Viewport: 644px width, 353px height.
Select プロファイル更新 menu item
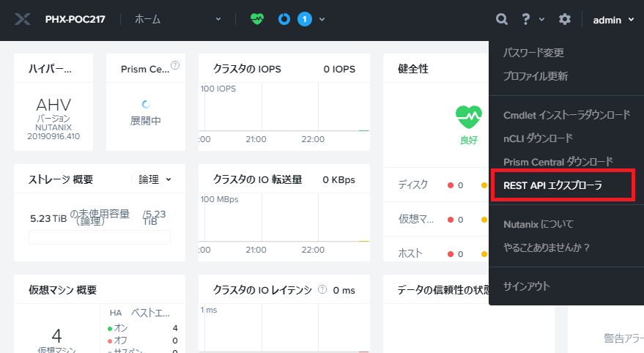coord(536,76)
